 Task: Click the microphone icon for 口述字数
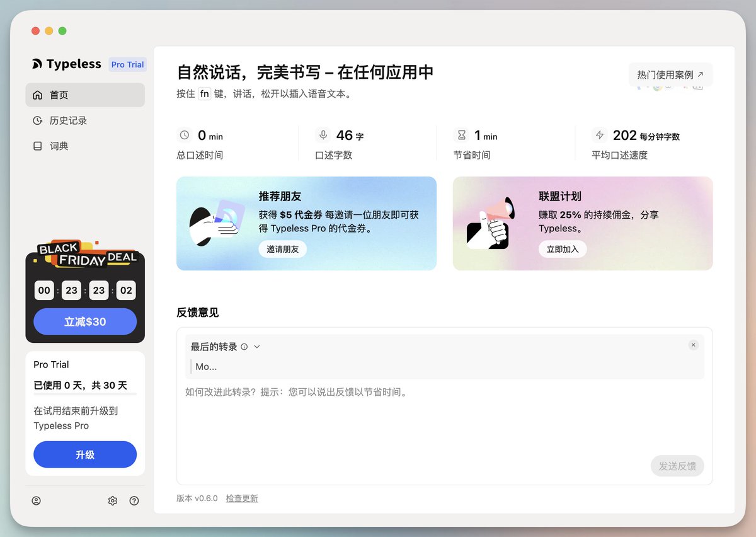pyautogui.click(x=323, y=135)
